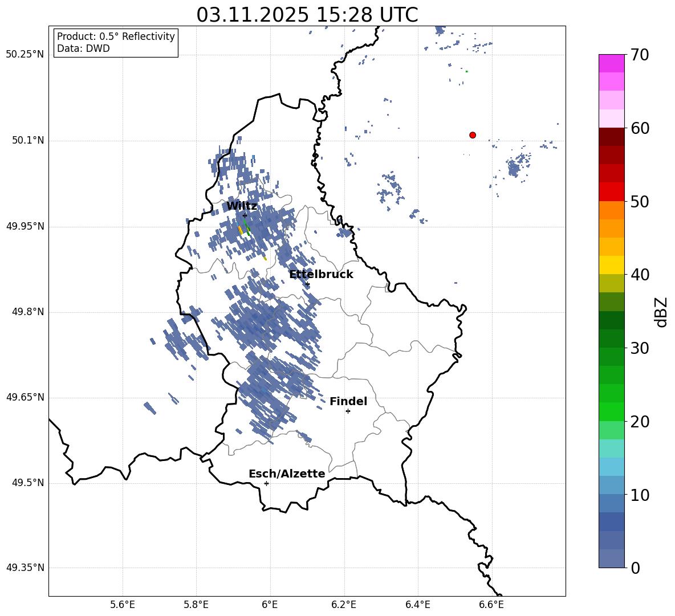Click the 6.4°E longitude label
Viewport: 675px width, 616px height.
coord(417,605)
